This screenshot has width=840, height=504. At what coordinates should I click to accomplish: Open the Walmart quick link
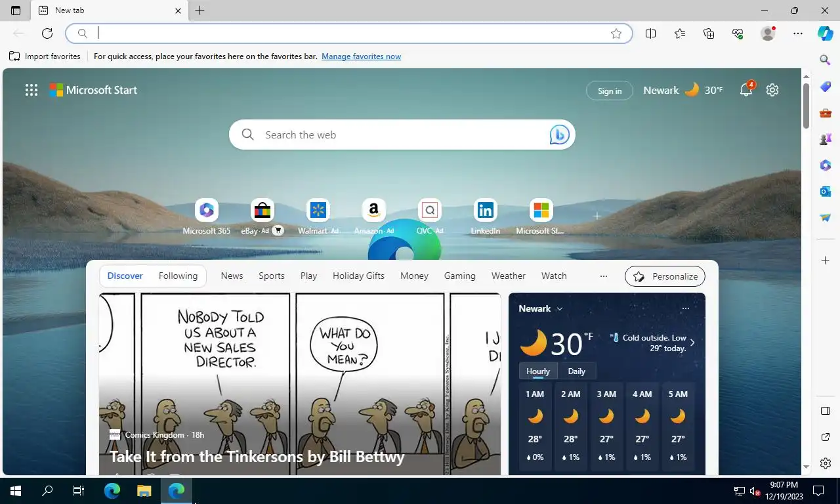point(318,217)
